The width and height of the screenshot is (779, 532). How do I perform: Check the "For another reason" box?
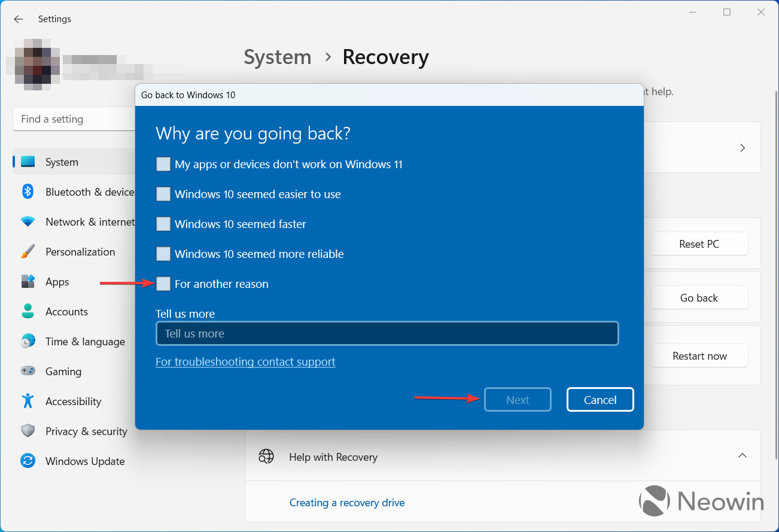tap(163, 284)
